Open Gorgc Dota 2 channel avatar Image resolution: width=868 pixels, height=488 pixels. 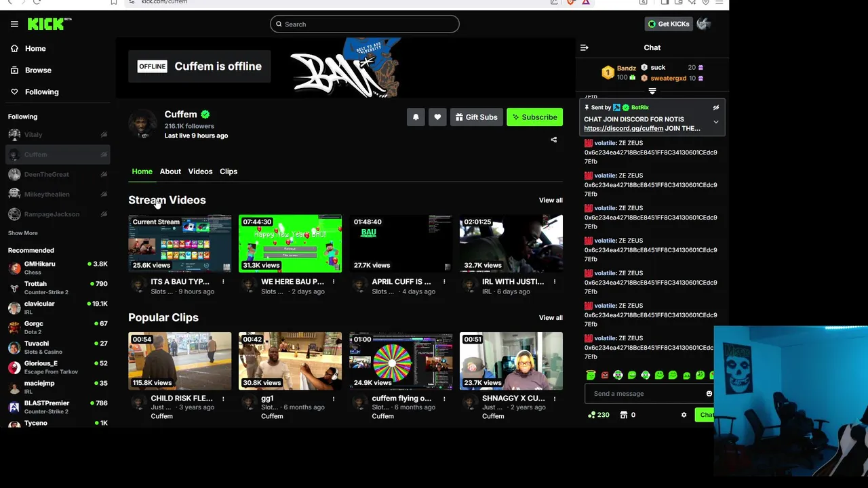(x=14, y=327)
